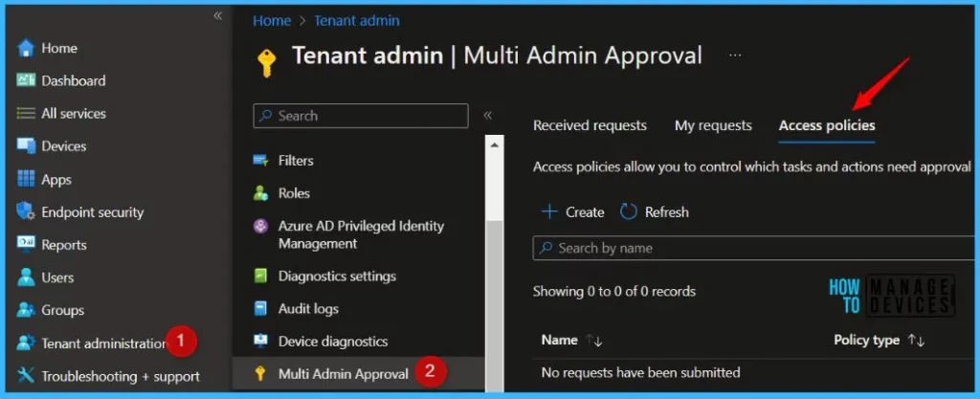This screenshot has height=399, width=980.
Task: Click 'Showing 0 to 0 of 0 records' text
Action: 613,291
